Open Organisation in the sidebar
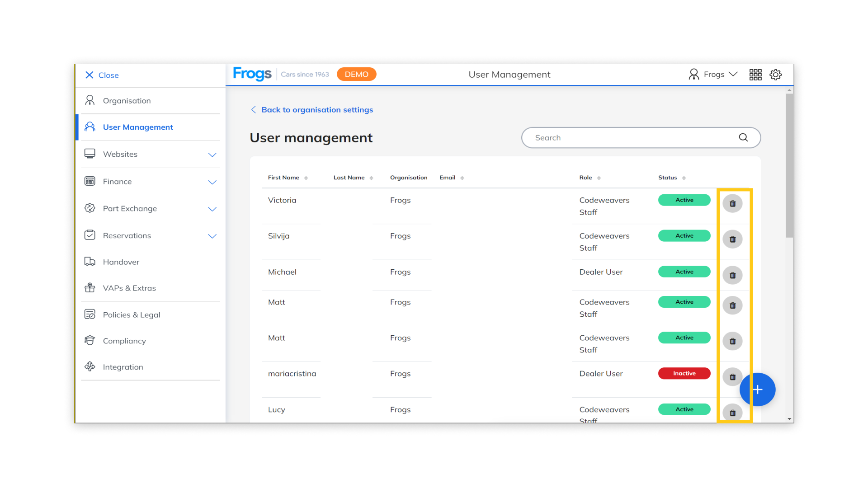Image resolution: width=868 pixels, height=488 pixels. 127,101
